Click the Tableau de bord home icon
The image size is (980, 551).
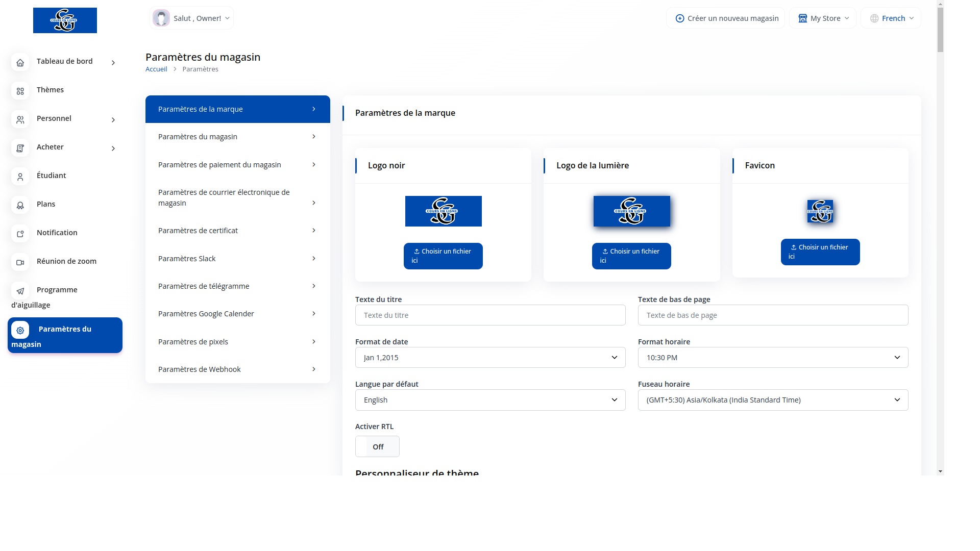pyautogui.click(x=20, y=62)
